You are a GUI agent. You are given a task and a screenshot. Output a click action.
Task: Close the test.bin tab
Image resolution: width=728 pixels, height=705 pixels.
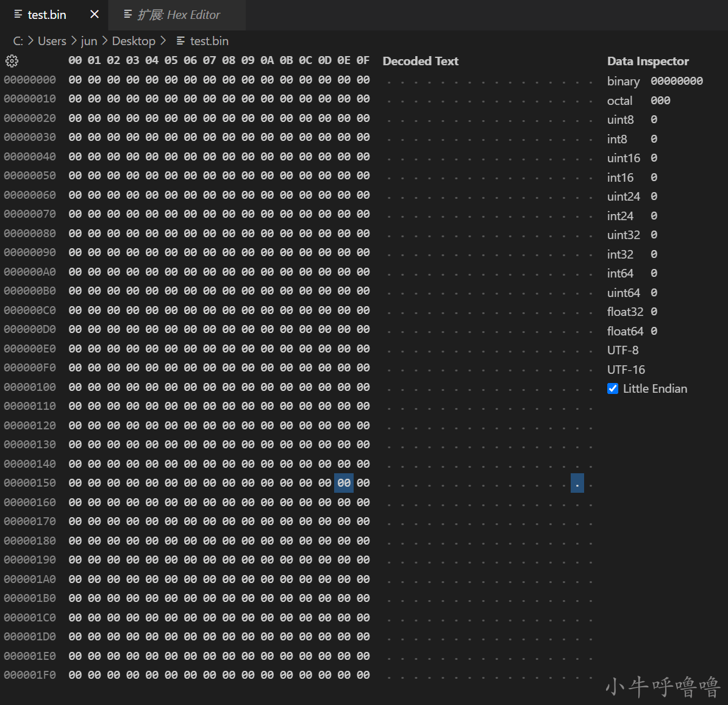[x=95, y=15]
